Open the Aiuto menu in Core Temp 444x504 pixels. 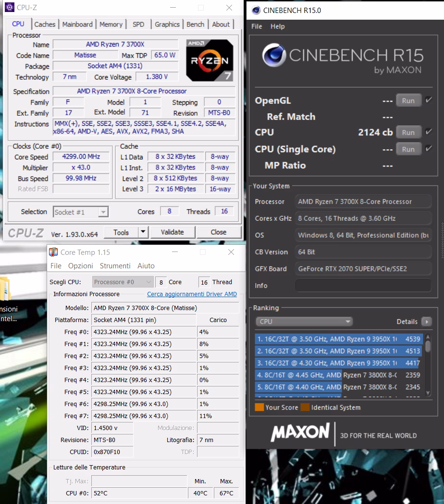(146, 266)
